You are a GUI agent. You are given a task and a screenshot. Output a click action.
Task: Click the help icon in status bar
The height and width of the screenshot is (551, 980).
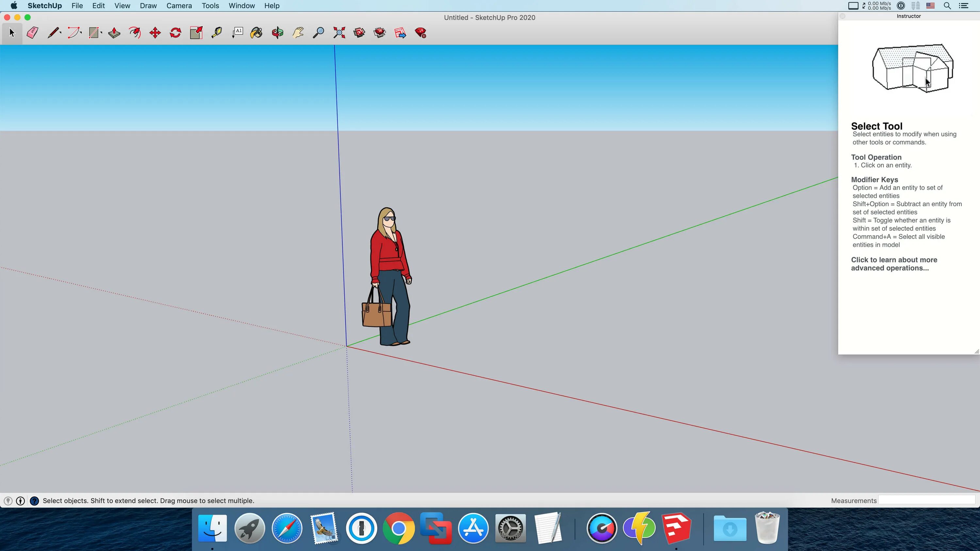[x=34, y=501]
